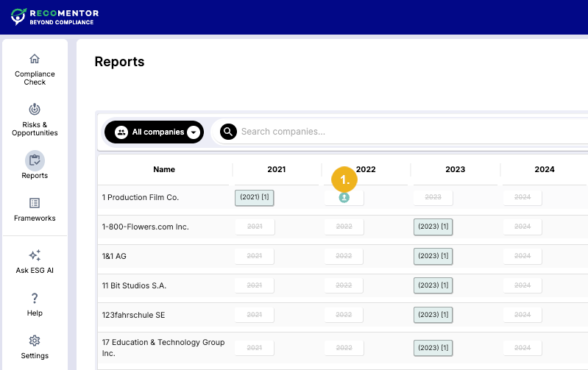
Task: Expand the All companies dropdown arrow
Action: click(194, 132)
